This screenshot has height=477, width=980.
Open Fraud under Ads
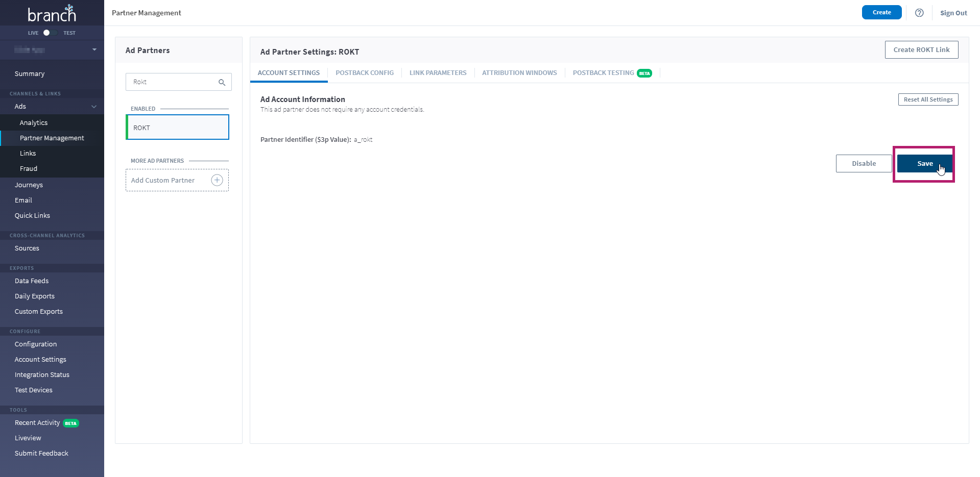29,169
